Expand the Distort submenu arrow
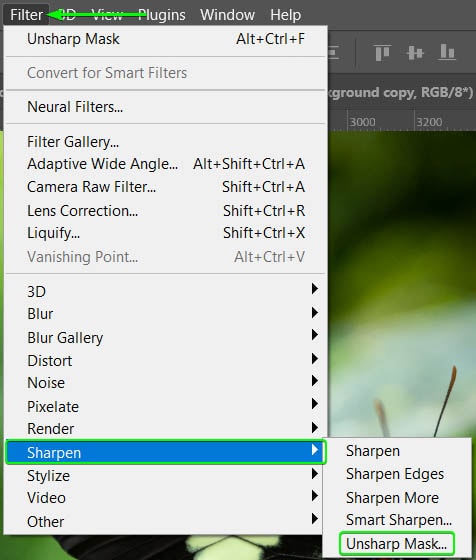476x560 pixels. pyautogui.click(x=314, y=358)
